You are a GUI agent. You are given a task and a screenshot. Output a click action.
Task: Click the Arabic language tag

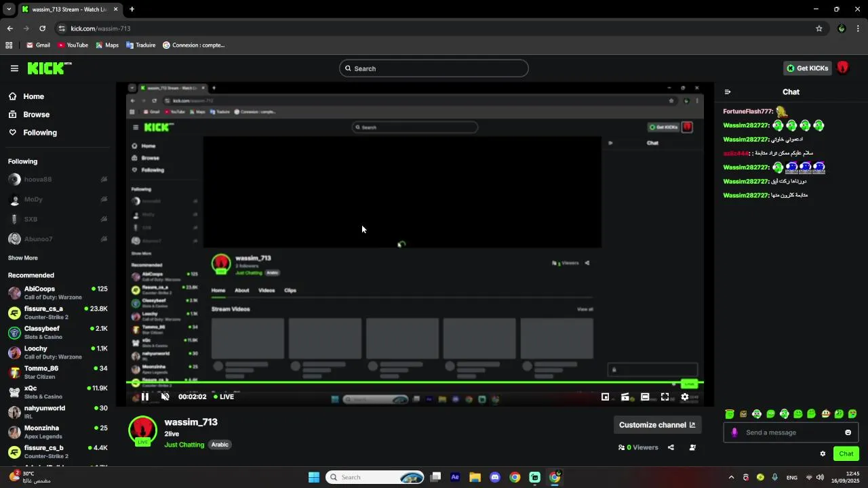point(220,445)
